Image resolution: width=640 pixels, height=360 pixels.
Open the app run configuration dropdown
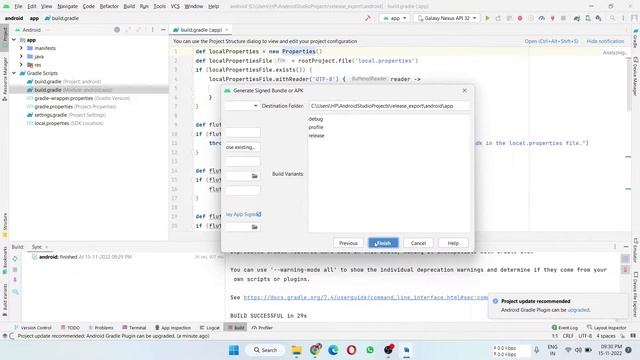click(x=394, y=18)
